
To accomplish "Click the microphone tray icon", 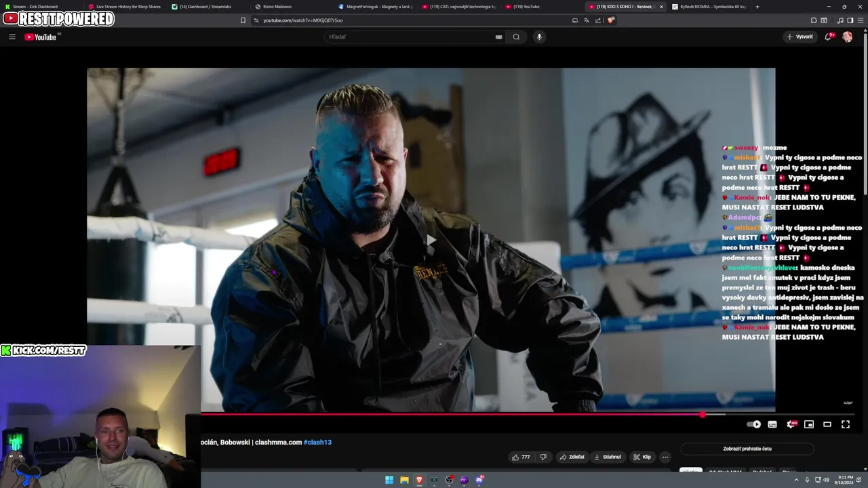I will point(807,480).
